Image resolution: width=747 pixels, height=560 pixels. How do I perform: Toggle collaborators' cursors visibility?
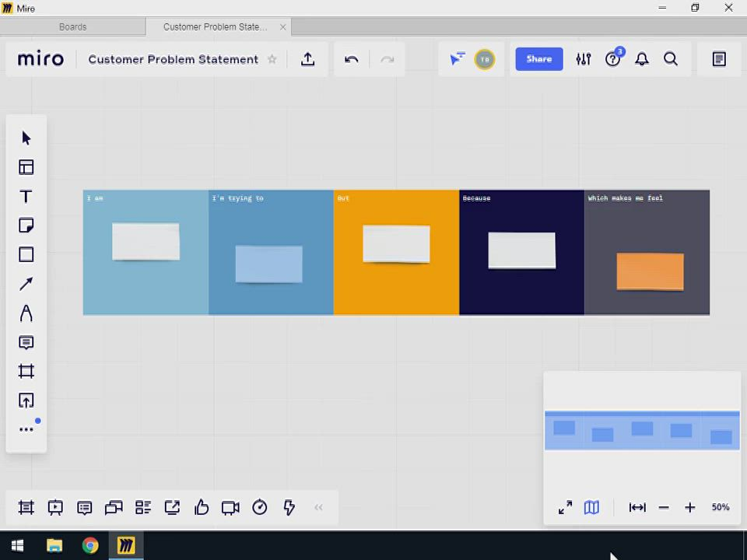pyautogui.click(x=458, y=59)
